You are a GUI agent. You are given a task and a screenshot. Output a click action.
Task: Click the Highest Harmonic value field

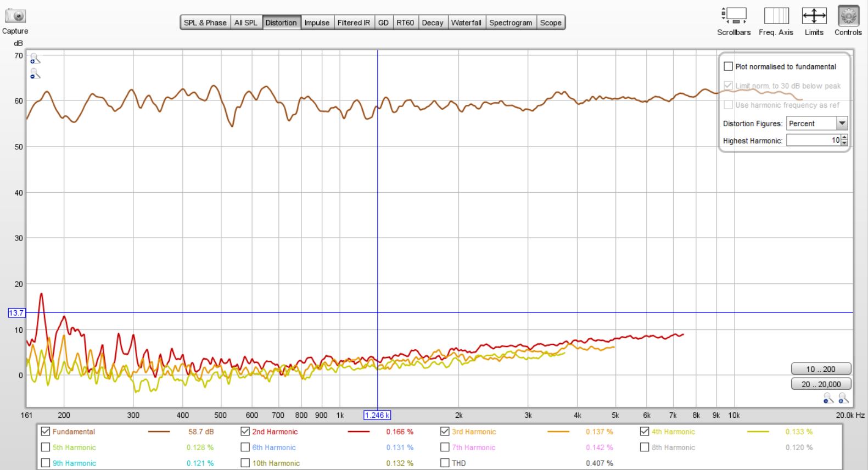(x=813, y=141)
